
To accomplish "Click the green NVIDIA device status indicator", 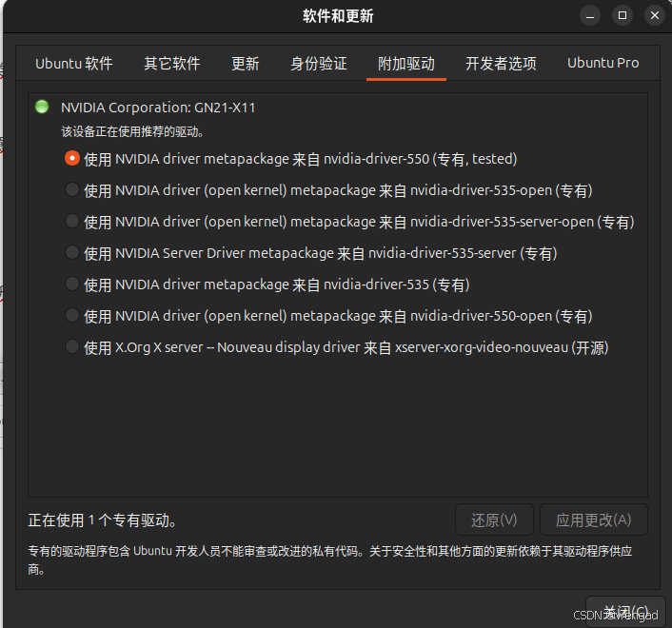I will (42, 107).
